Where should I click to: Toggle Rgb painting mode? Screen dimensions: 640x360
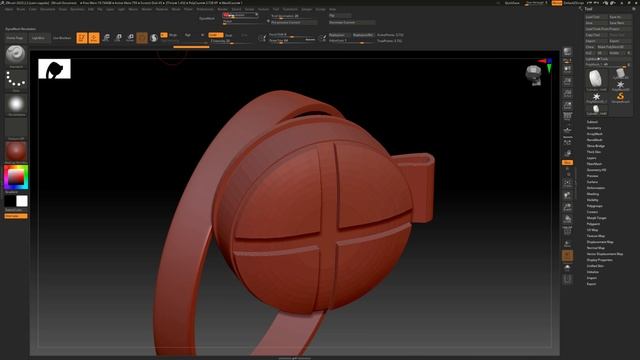coord(188,35)
